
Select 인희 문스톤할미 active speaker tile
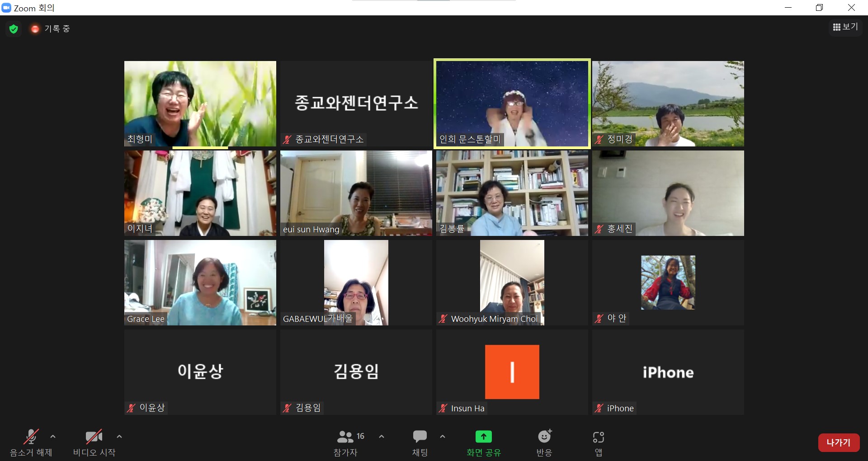point(512,103)
